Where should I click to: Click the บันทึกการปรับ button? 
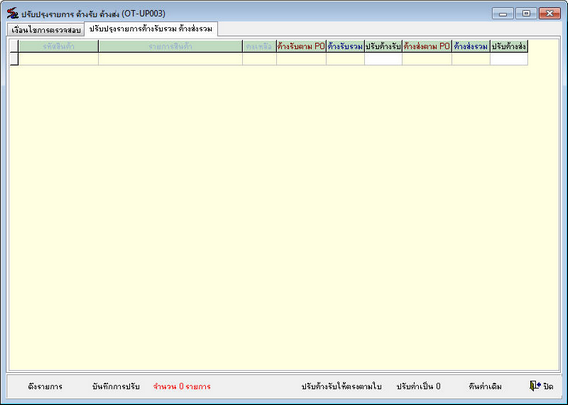tap(116, 386)
